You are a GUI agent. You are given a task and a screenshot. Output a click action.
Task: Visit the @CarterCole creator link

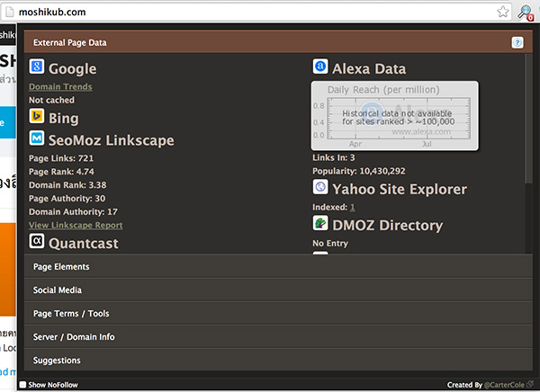tap(504, 385)
